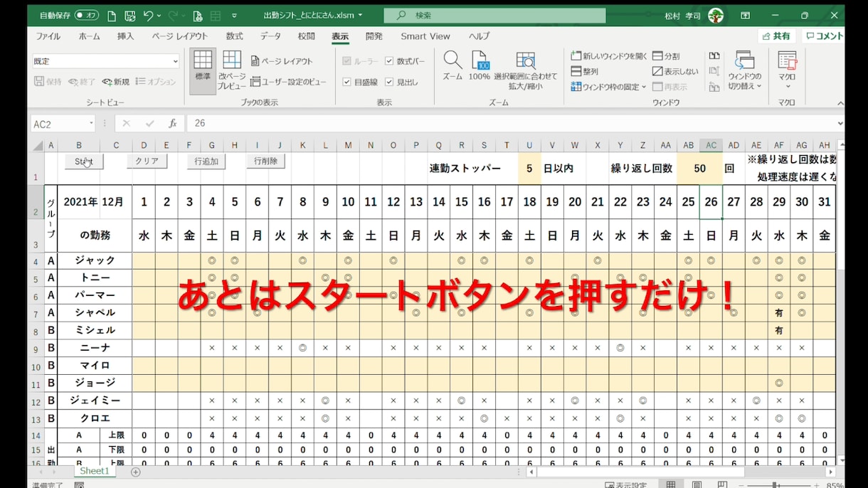The height and width of the screenshot is (488, 868).
Task: Adjust the zoom slider in status bar
Action: [x=775, y=485]
